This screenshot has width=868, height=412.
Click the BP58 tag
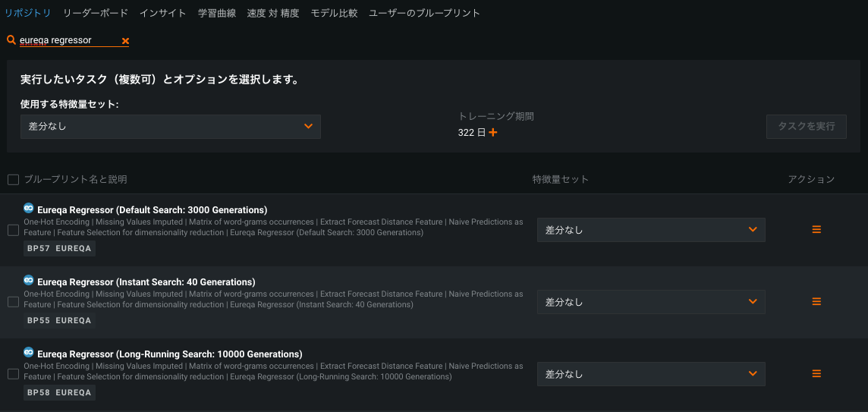pyautogui.click(x=38, y=392)
